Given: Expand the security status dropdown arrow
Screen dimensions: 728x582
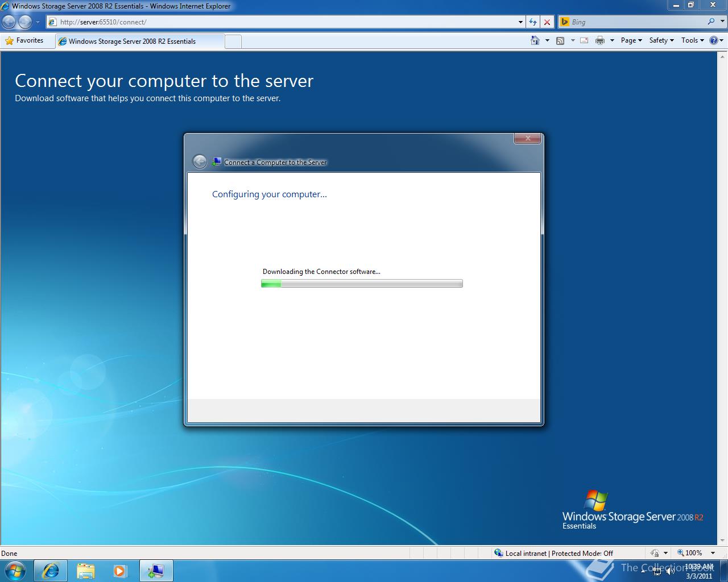Looking at the screenshot, I should (665, 553).
